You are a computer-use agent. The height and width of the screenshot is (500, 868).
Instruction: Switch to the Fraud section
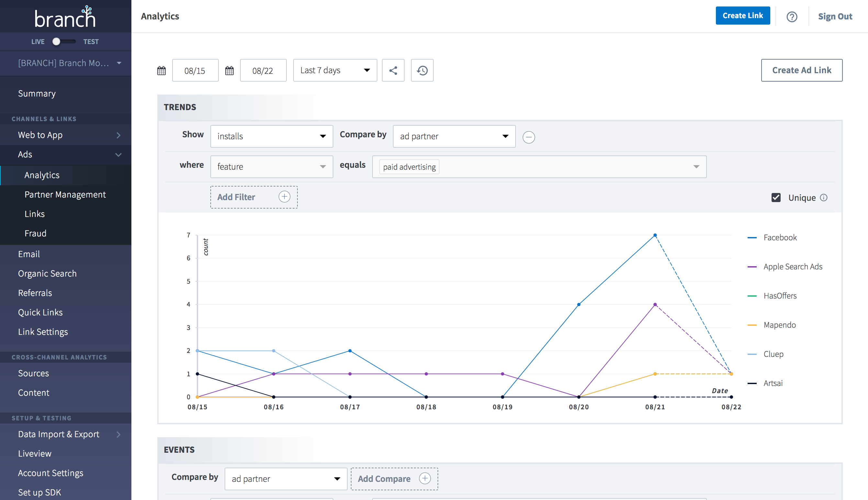coord(35,233)
